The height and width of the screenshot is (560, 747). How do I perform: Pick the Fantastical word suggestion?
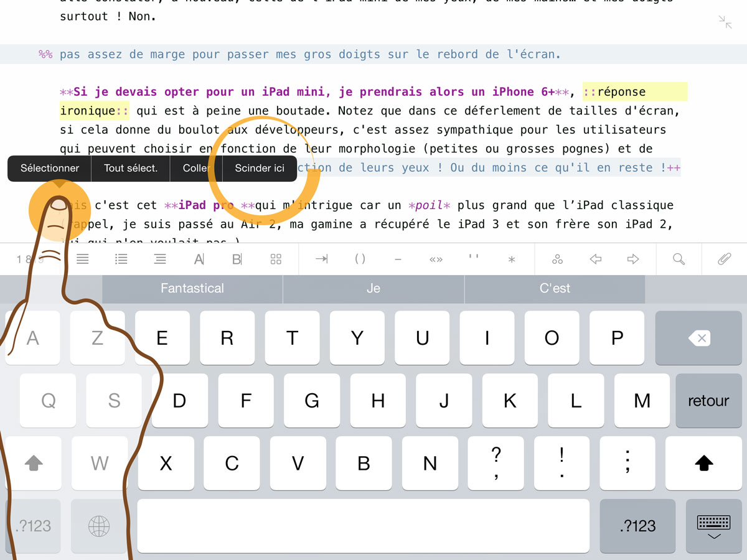[x=192, y=288]
